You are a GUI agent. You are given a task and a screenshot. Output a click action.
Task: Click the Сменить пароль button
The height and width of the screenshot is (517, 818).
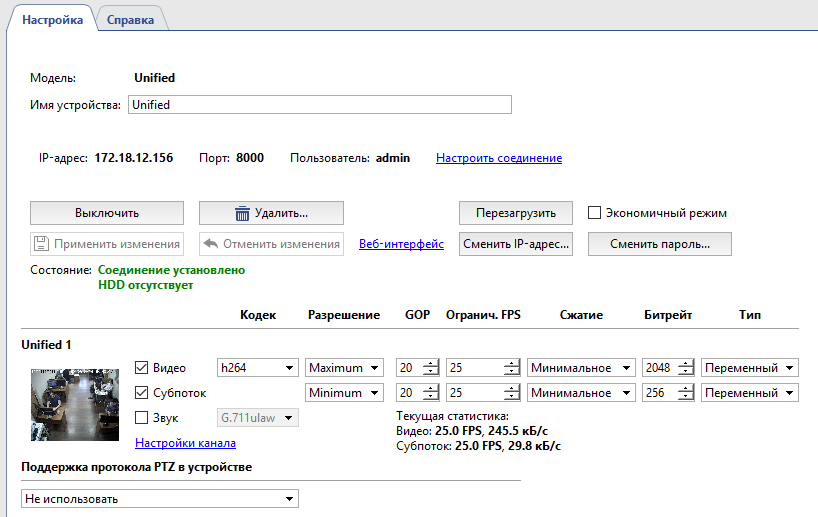tap(659, 244)
